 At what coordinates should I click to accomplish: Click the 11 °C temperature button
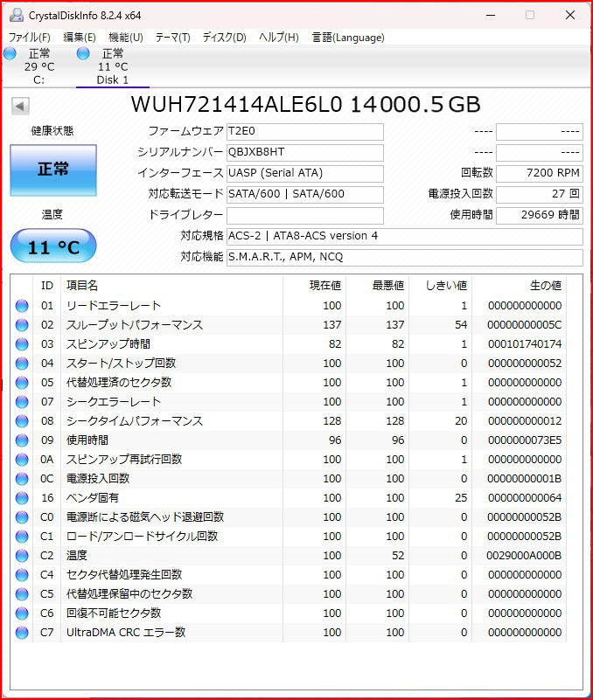(53, 246)
